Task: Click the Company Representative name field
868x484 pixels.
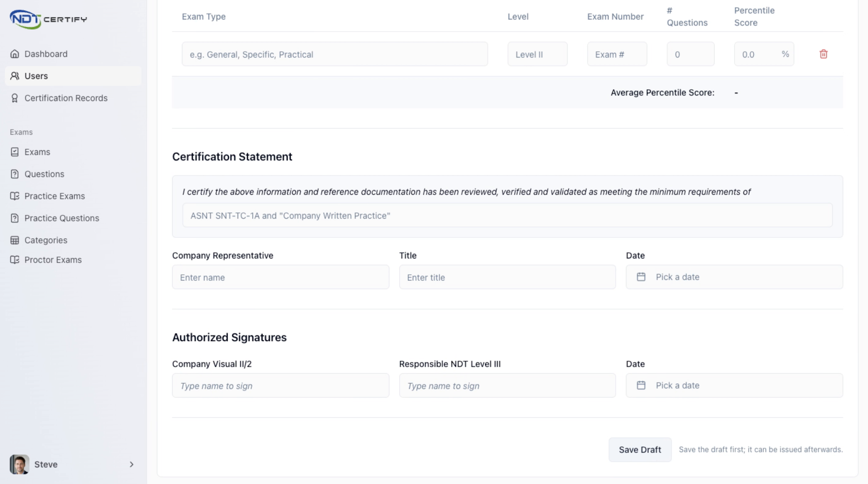Action: click(280, 277)
